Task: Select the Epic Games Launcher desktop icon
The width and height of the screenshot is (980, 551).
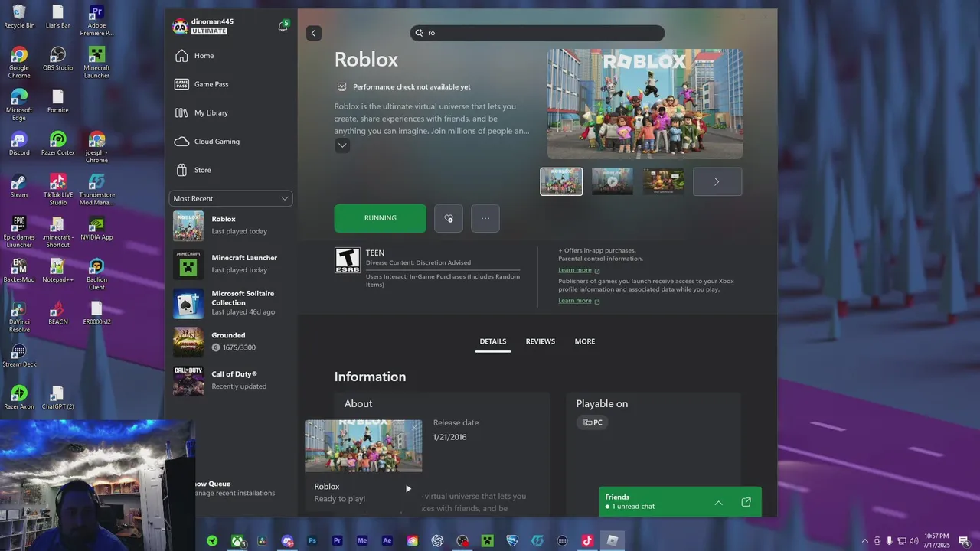Action: pos(19,232)
